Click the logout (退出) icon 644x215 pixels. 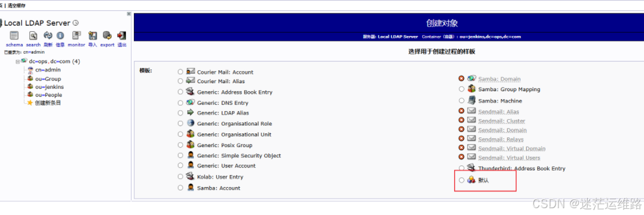pos(121,35)
